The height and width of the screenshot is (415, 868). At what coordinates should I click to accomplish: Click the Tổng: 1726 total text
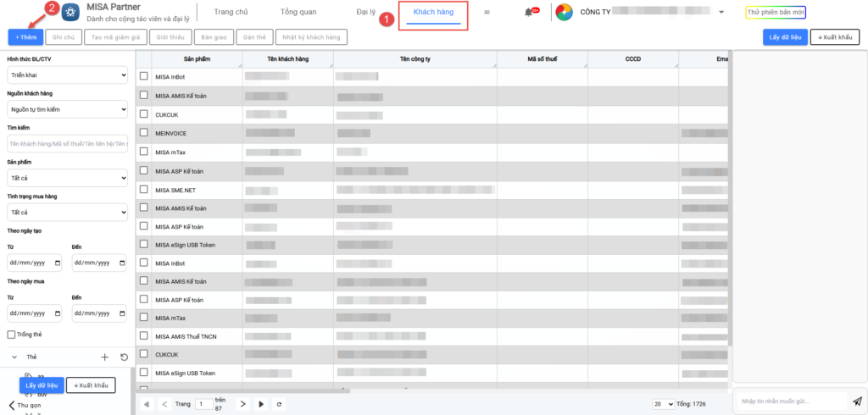click(691, 405)
